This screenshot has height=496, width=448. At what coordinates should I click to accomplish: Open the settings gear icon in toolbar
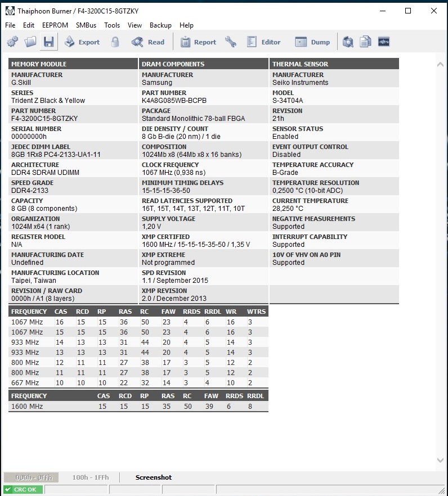pyautogui.click(x=13, y=42)
